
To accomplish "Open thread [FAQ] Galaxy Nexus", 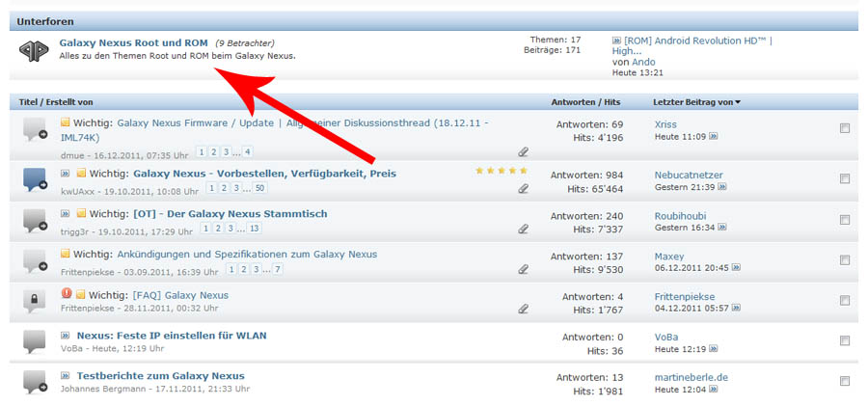I will 180,295.
